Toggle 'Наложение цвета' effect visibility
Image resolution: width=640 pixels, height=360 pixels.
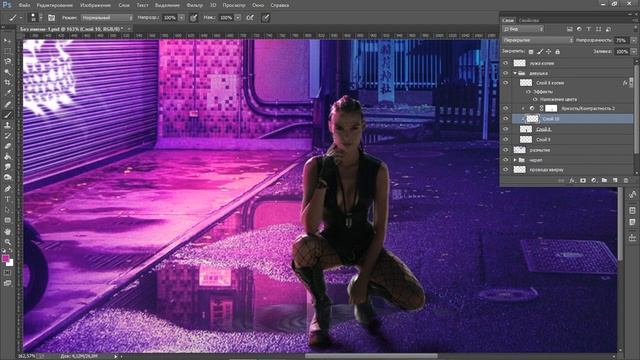(535, 99)
